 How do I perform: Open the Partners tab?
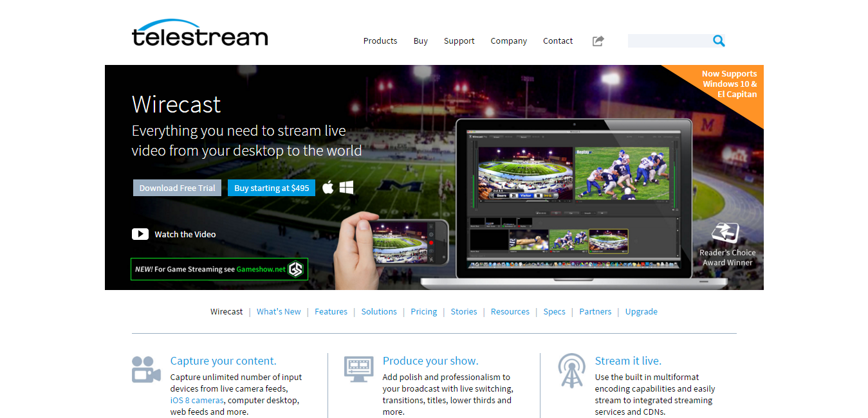pyautogui.click(x=595, y=311)
